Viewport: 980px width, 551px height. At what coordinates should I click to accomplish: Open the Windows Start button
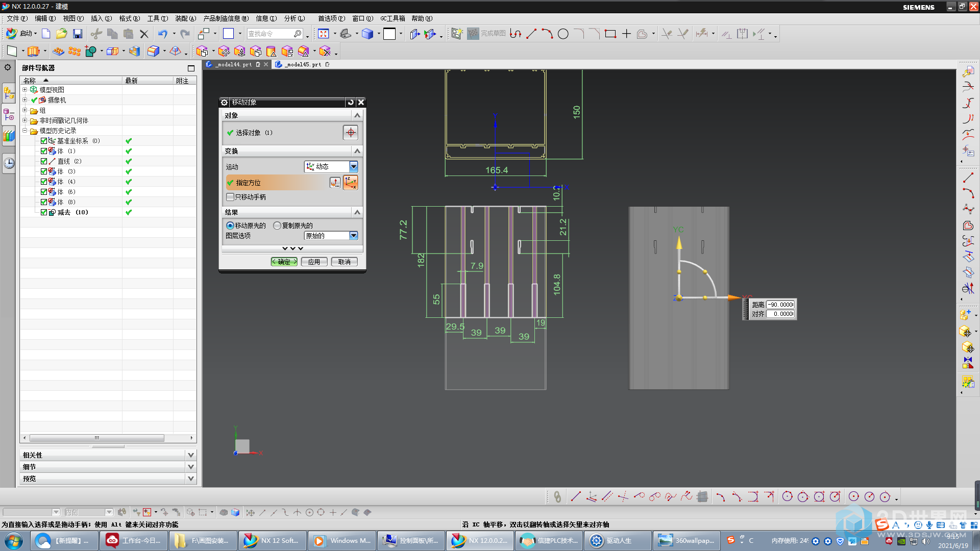click(x=14, y=540)
